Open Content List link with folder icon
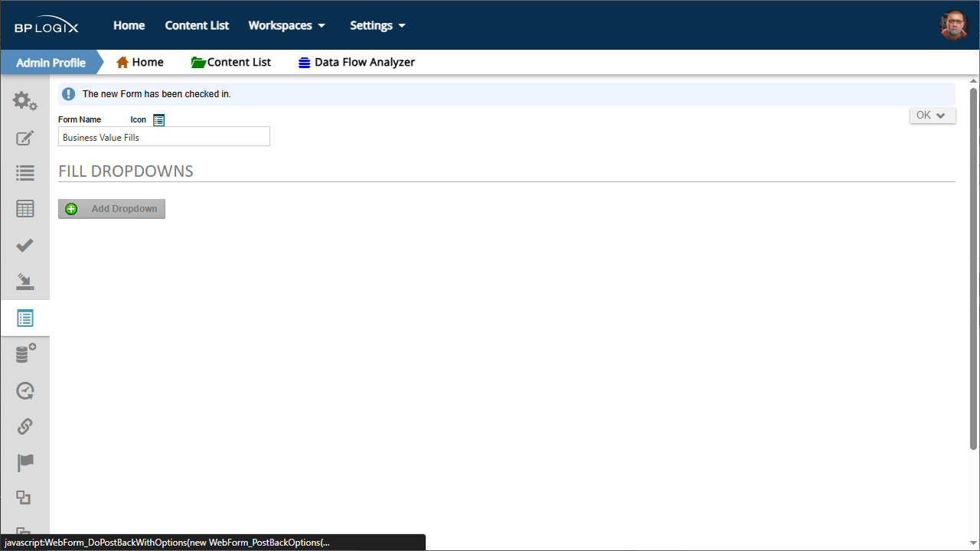Screen dimensions: 980x551 tap(231, 62)
